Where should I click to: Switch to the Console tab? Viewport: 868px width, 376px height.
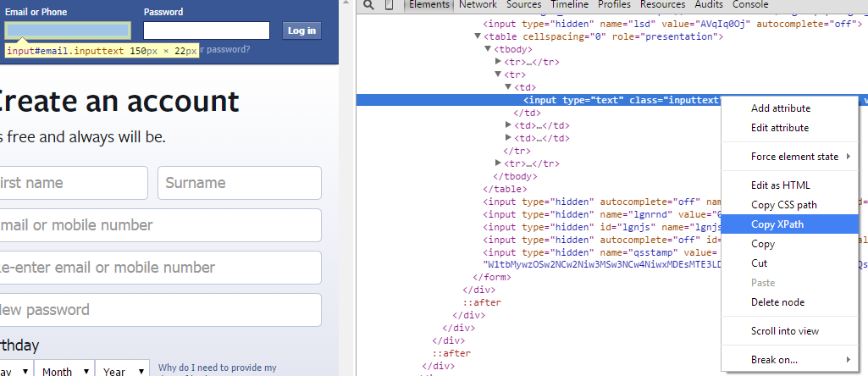pos(750,4)
